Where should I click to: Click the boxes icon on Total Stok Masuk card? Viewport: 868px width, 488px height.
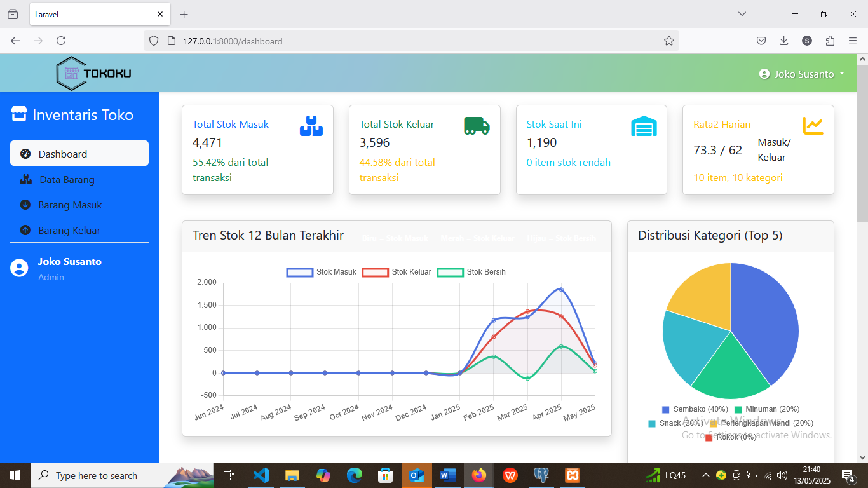click(x=311, y=125)
